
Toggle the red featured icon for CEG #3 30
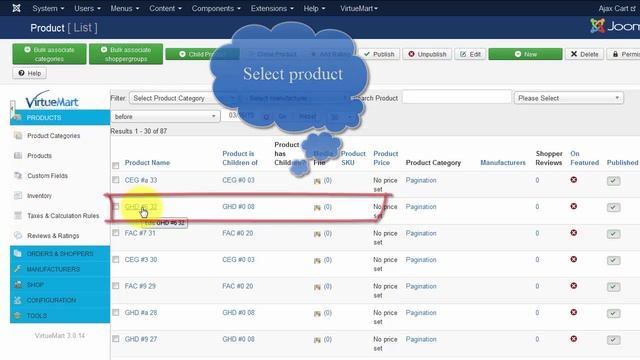(573, 259)
